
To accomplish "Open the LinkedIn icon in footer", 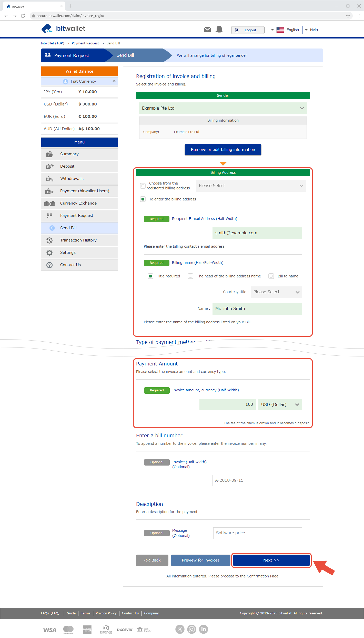I will point(203,629).
